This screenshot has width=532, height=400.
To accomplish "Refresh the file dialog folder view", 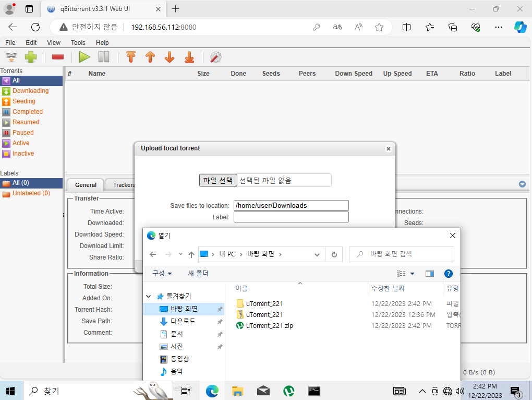I will click(x=334, y=254).
